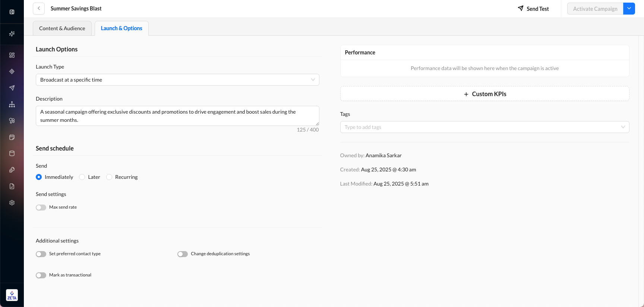Viewport: 644px width, 307px height.
Task: Expand the Tags dropdown field
Action: point(484,127)
